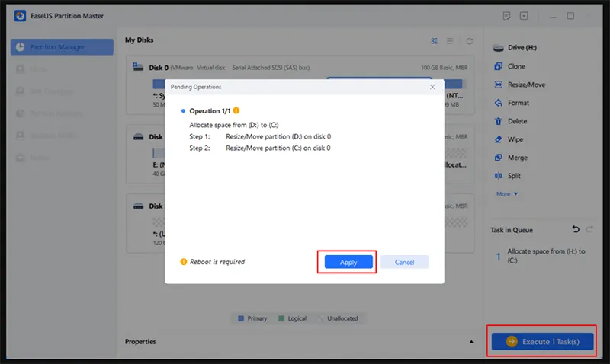Select the Split partition icon
The height and width of the screenshot is (364, 610).
click(x=498, y=176)
